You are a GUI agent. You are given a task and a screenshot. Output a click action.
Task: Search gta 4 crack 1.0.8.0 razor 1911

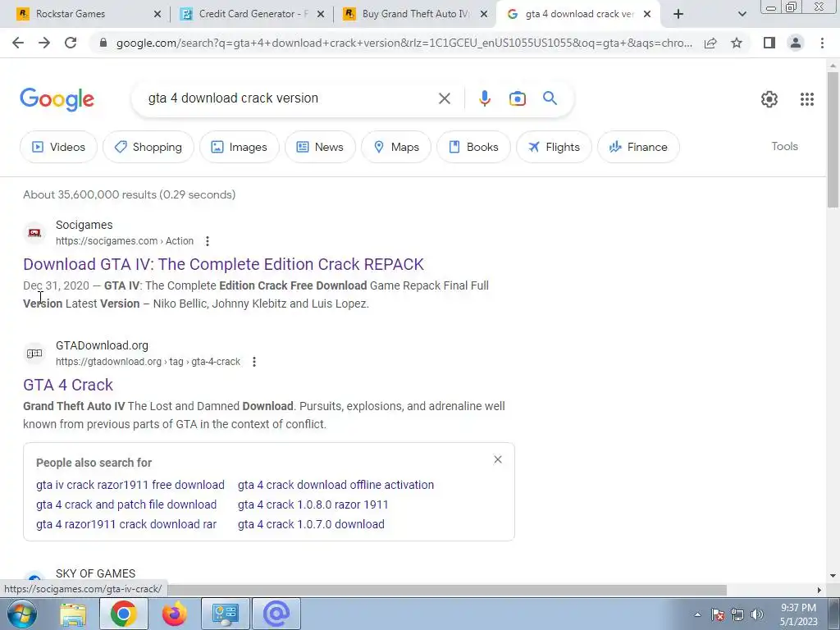pyautogui.click(x=313, y=504)
